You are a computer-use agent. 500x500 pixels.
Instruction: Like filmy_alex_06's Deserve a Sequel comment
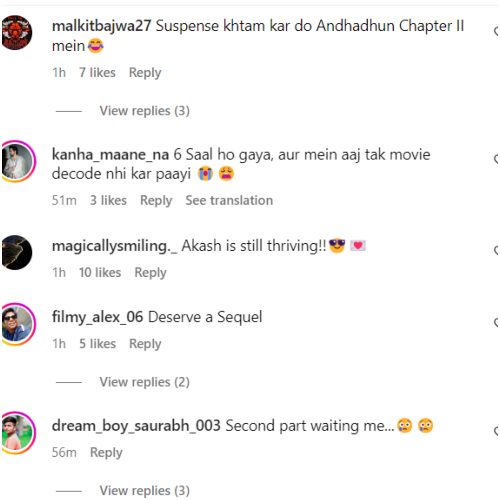coord(497,322)
